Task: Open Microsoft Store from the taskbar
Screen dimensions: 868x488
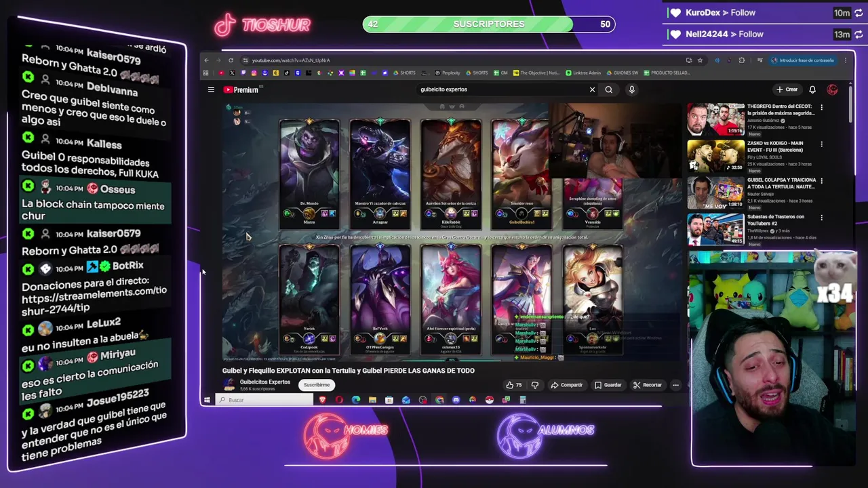Action: point(389,400)
